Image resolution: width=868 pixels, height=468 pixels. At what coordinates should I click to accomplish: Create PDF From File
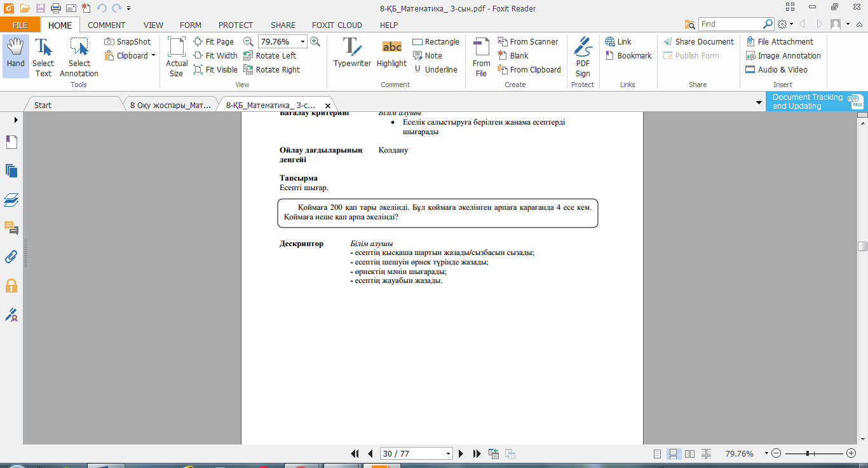[x=481, y=56]
